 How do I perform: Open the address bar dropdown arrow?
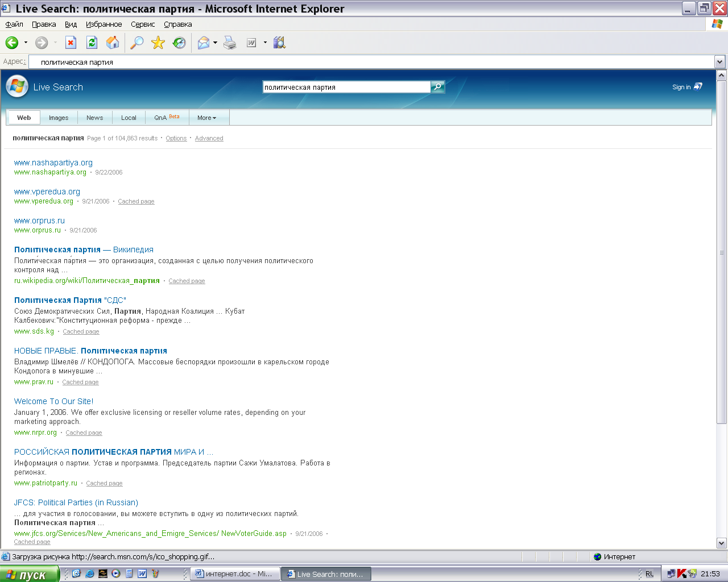[x=719, y=62]
